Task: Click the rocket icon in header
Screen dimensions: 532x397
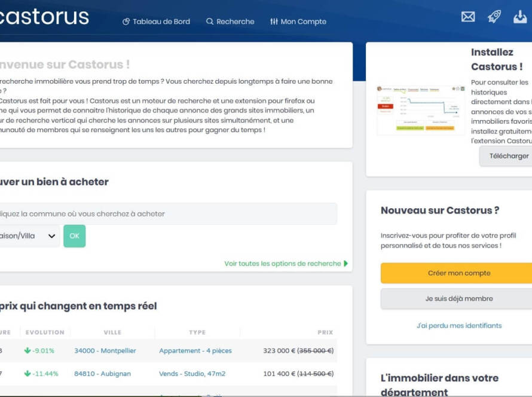Action: point(494,17)
